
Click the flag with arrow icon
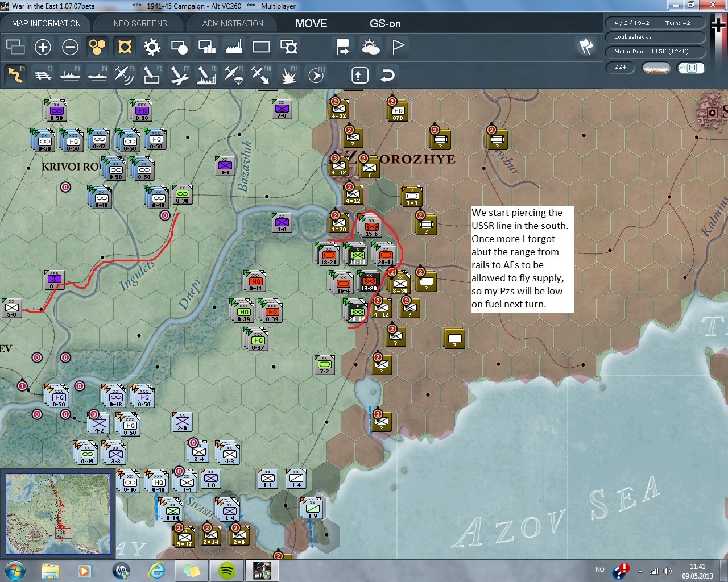pyautogui.click(x=343, y=47)
